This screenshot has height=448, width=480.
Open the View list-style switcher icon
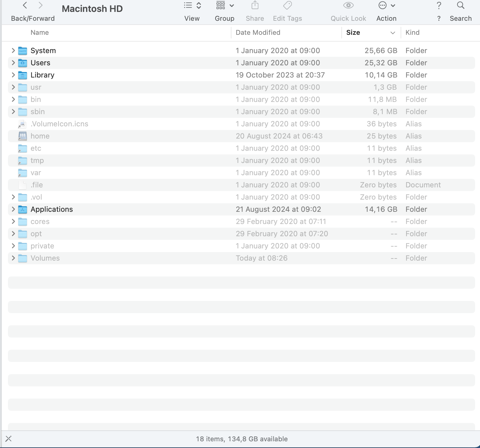pyautogui.click(x=192, y=5)
